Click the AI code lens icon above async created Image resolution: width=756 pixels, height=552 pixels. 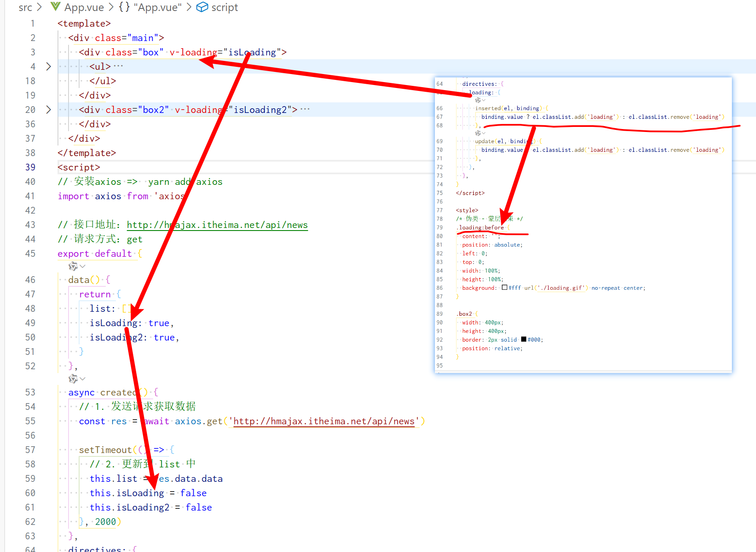tap(73, 379)
